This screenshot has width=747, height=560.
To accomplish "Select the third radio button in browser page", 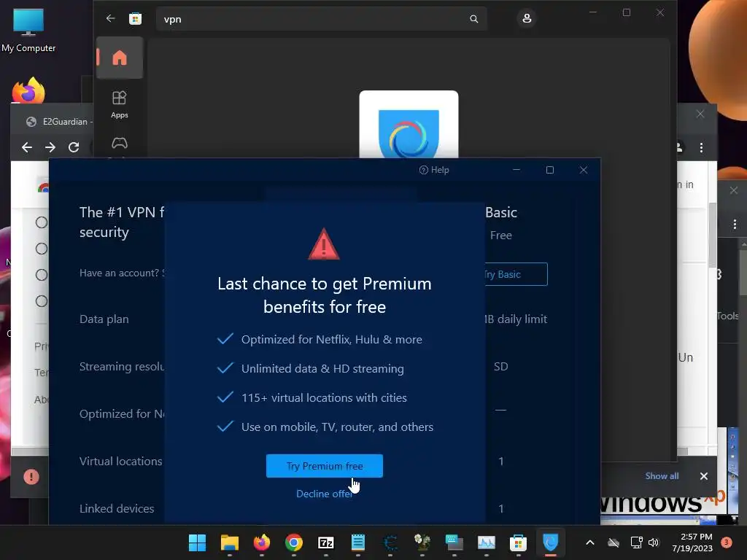I will point(42,275).
